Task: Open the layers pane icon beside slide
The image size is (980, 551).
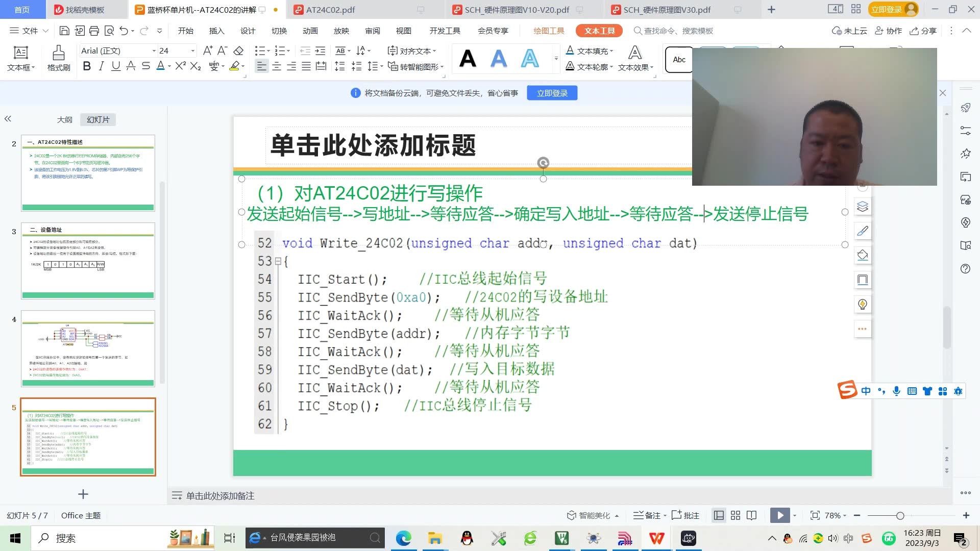Action: [863, 206]
